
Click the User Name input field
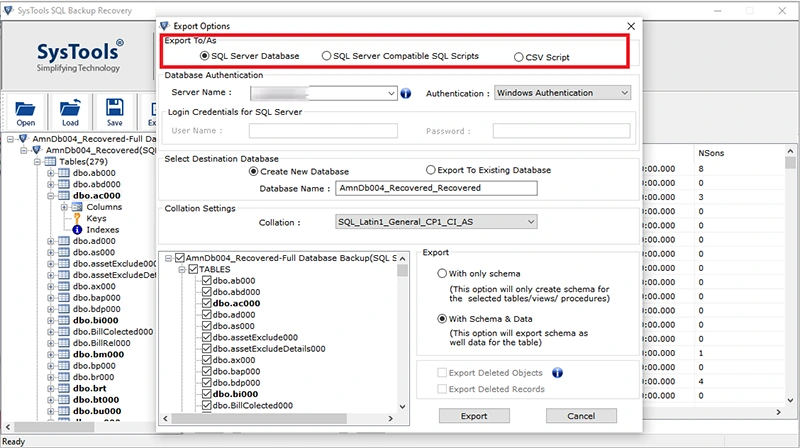click(x=323, y=131)
